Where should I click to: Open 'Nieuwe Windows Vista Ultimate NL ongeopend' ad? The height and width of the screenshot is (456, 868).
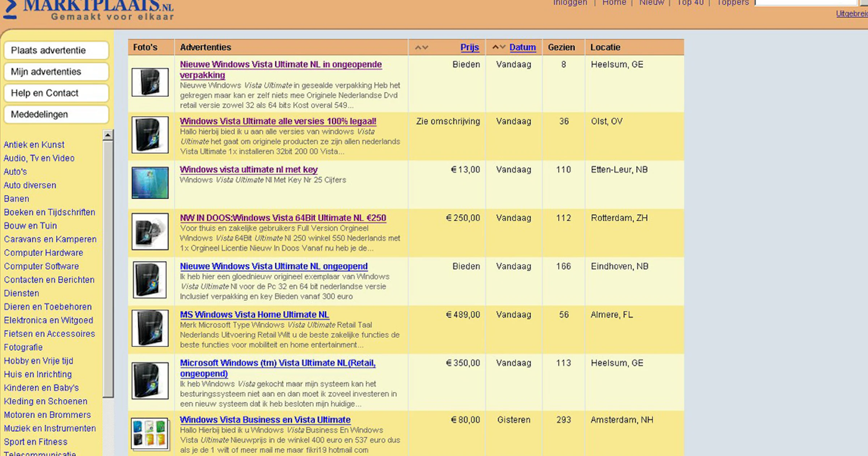pyautogui.click(x=274, y=266)
